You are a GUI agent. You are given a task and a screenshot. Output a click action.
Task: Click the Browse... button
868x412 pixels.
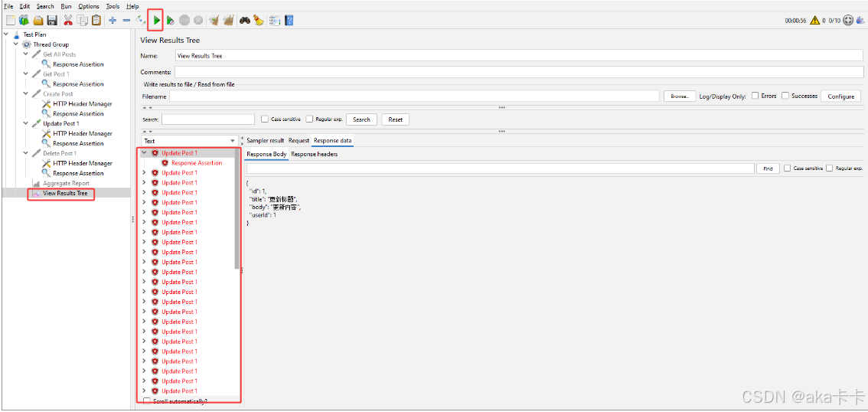point(679,96)
